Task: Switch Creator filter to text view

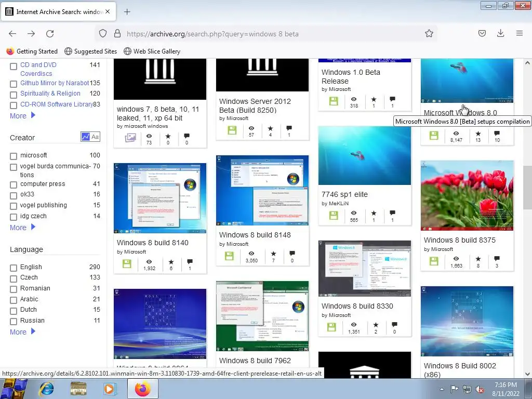Action: [96, 137]
